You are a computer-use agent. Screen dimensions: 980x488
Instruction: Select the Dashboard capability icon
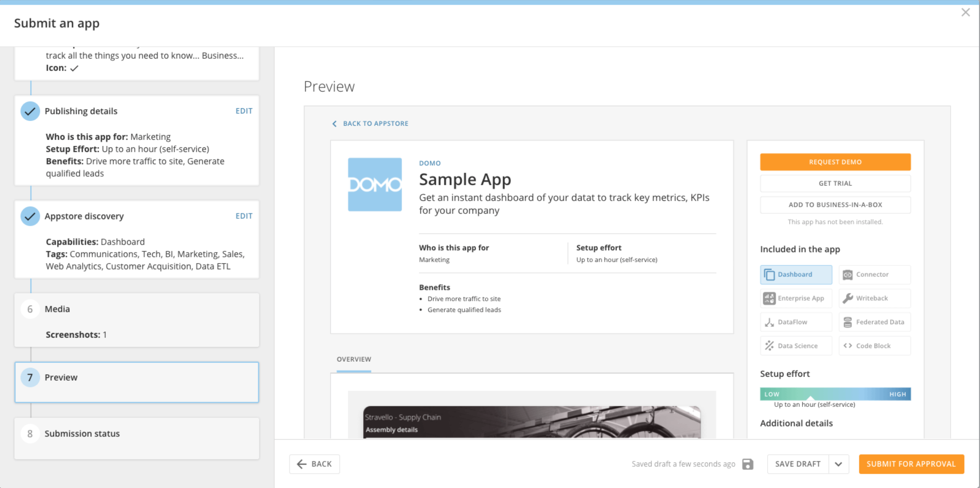769,274
